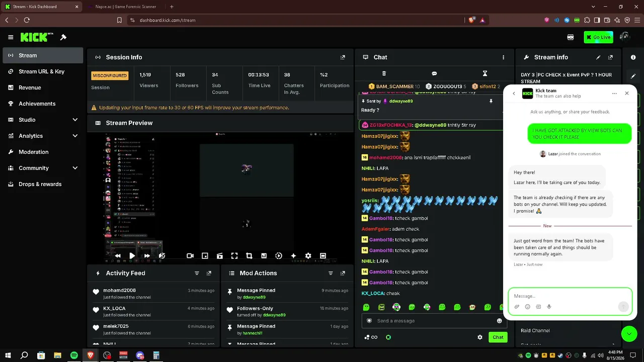This screenshot has width=644, height=362.
Task: Open the GIF picker in support chat
Action: 538,307
